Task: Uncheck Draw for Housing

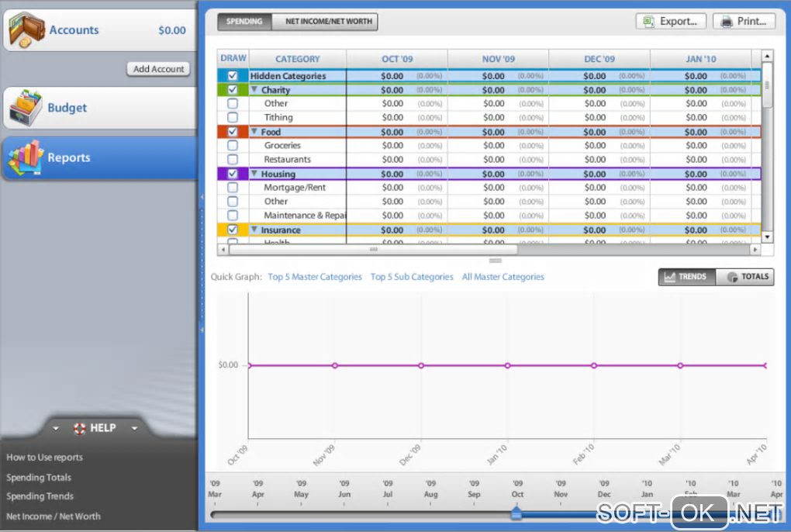Action: click(x=233, y=174)
